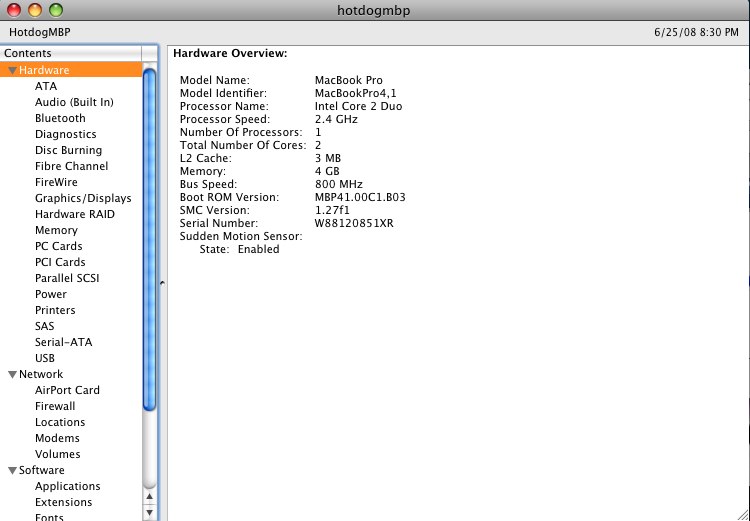
Task: Show Applications under Software
Action: click(67, 486)
